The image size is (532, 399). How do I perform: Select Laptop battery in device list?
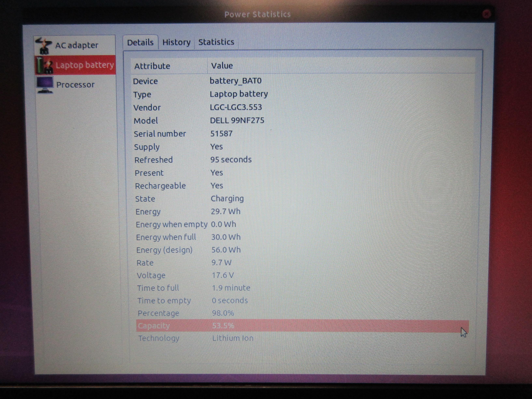tap(75, 65)
